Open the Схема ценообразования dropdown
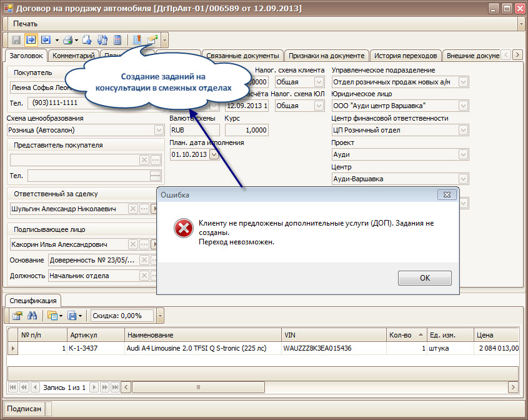The image size is (528, 420). click(159, 130)
